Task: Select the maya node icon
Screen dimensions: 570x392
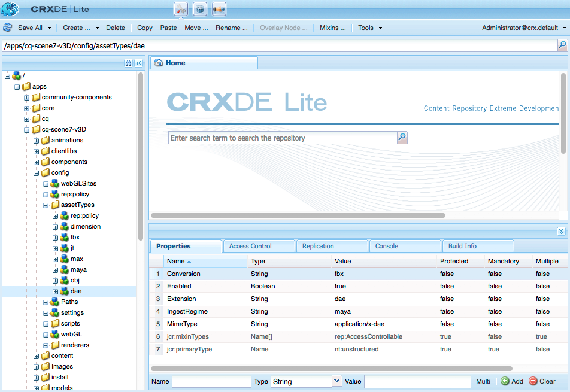Action: [64, 269]
